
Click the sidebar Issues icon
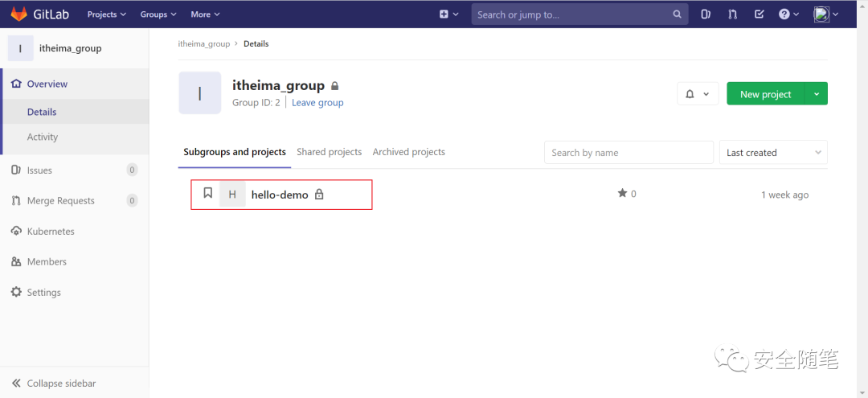pos(16,170)
